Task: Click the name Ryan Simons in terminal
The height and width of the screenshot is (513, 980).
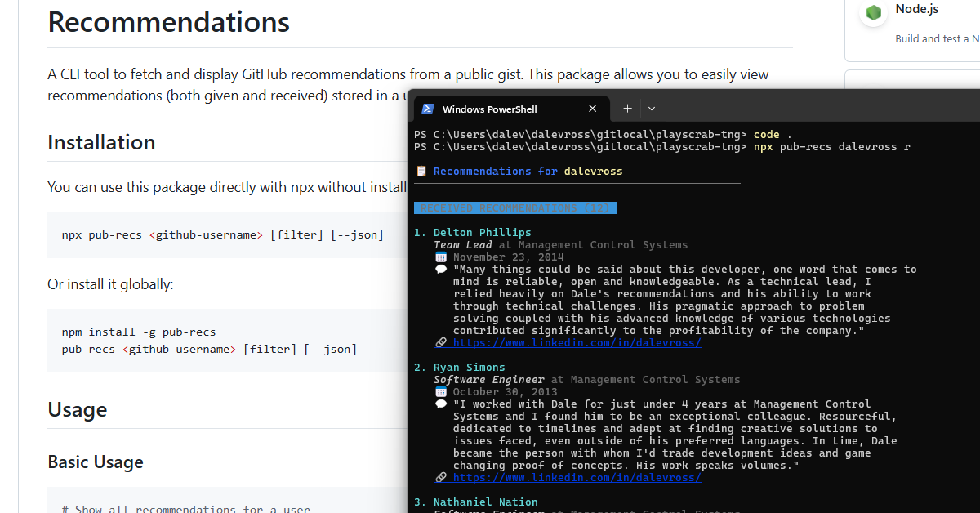Action: (469, 368)
